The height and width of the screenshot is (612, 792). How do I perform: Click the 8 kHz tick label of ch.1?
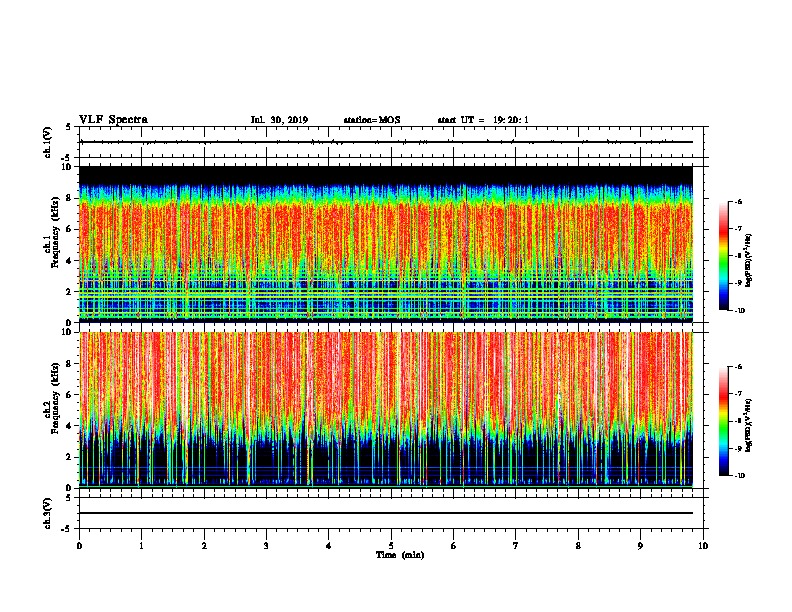69,198
